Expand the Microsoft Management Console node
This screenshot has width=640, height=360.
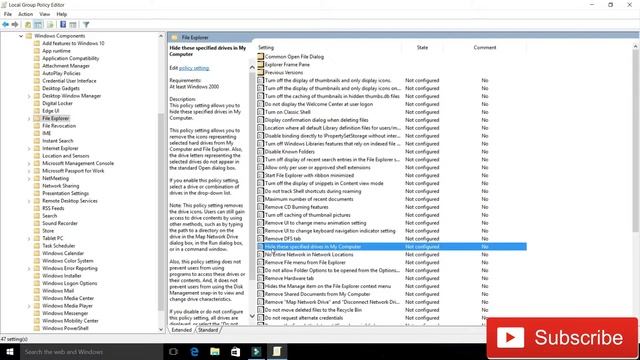[29, 164]
